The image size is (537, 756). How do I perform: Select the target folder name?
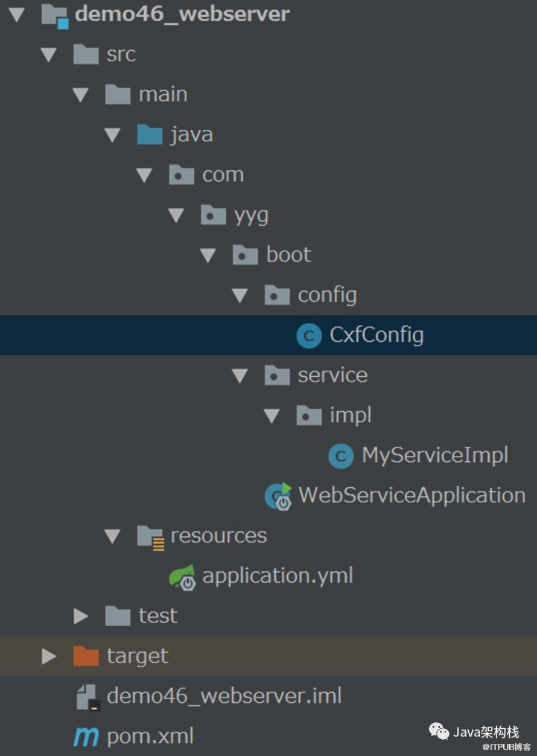click(138, 657)
